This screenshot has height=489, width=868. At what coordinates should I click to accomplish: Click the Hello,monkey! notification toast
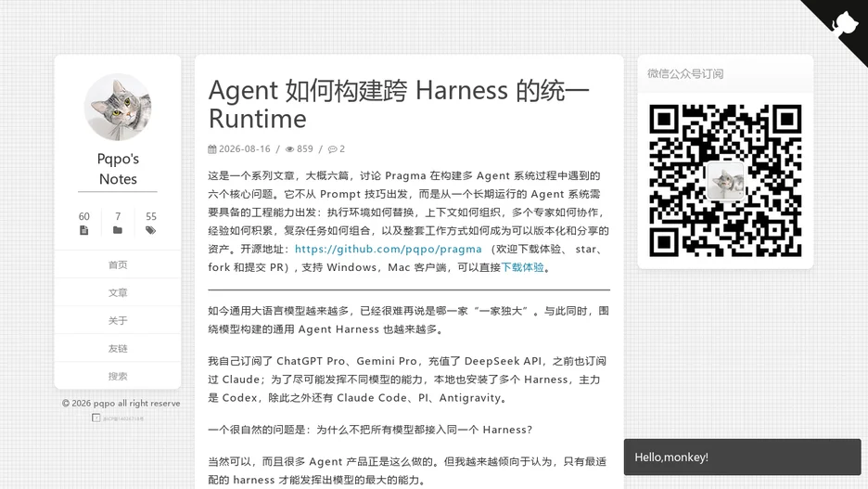[742, 457]
